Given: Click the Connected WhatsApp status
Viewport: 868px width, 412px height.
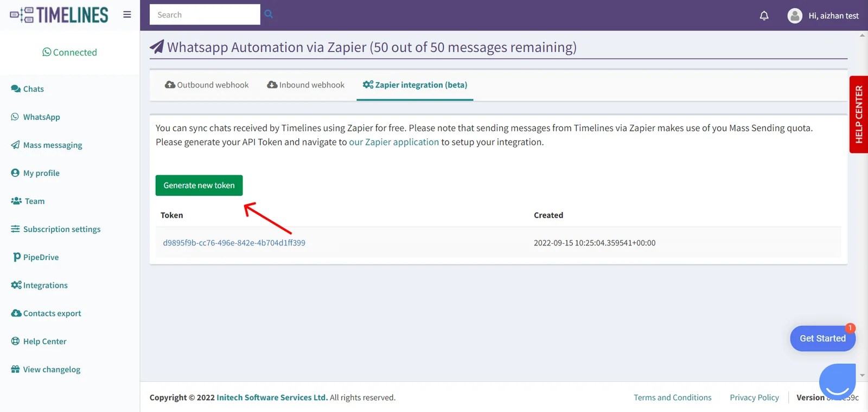Looking at the screenshot, I should 69,52.
